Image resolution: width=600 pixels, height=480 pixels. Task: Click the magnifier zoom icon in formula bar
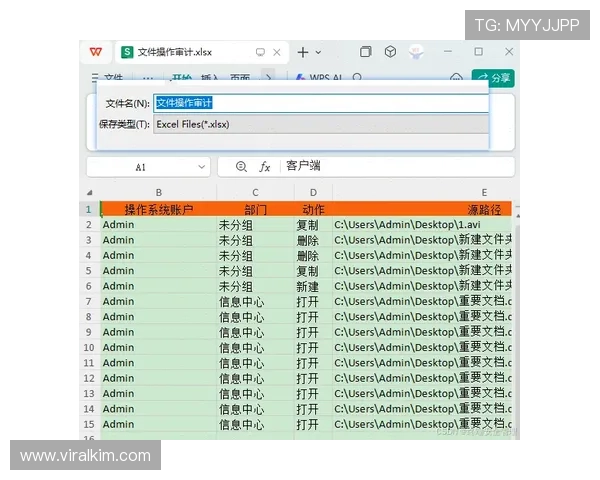tap(241, 167)
